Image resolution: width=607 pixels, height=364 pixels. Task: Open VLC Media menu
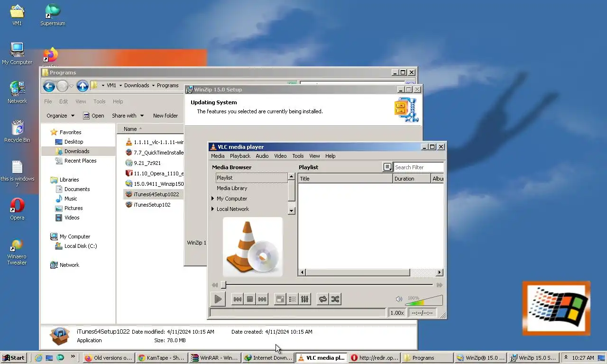(x=218, y=156)
